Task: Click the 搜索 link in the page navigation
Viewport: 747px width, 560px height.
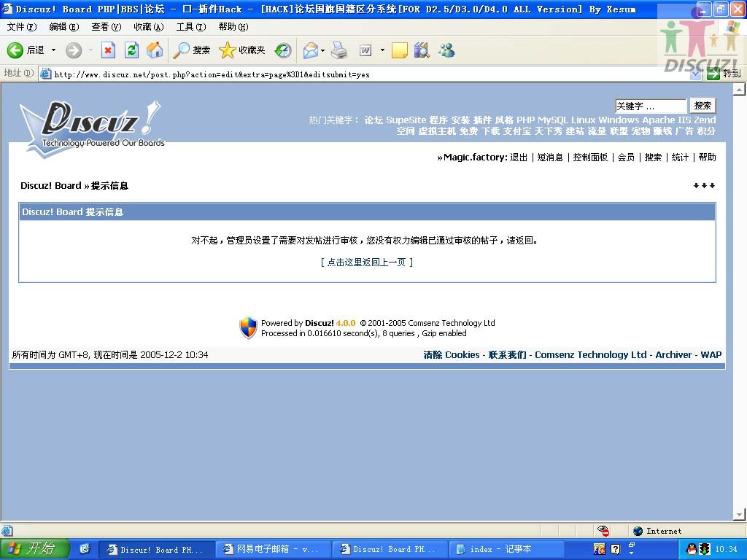Action: tap(653, 157)
